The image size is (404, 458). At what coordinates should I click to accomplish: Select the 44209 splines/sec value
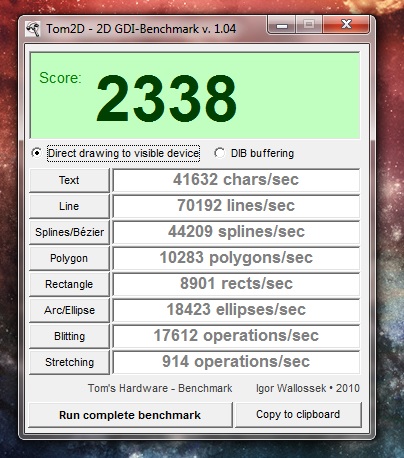click(236, 232)
